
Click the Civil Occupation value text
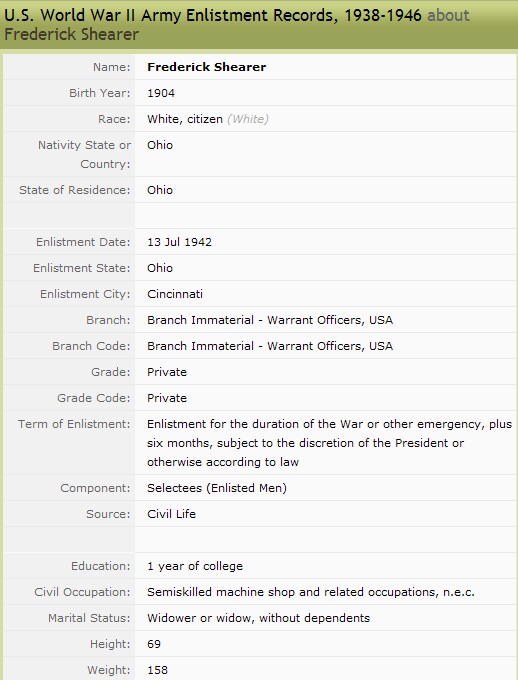coord(311,592)
